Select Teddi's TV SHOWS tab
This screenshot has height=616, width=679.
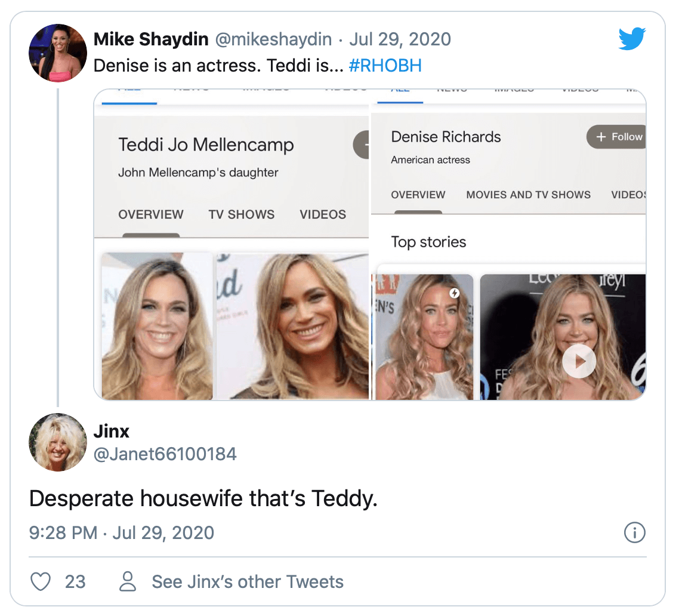[242, 214]
